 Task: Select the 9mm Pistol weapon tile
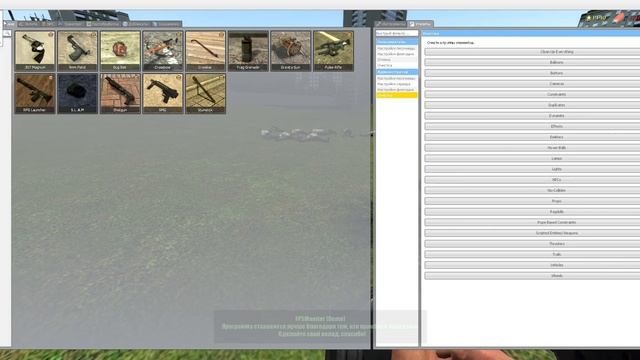coord(77,51)
